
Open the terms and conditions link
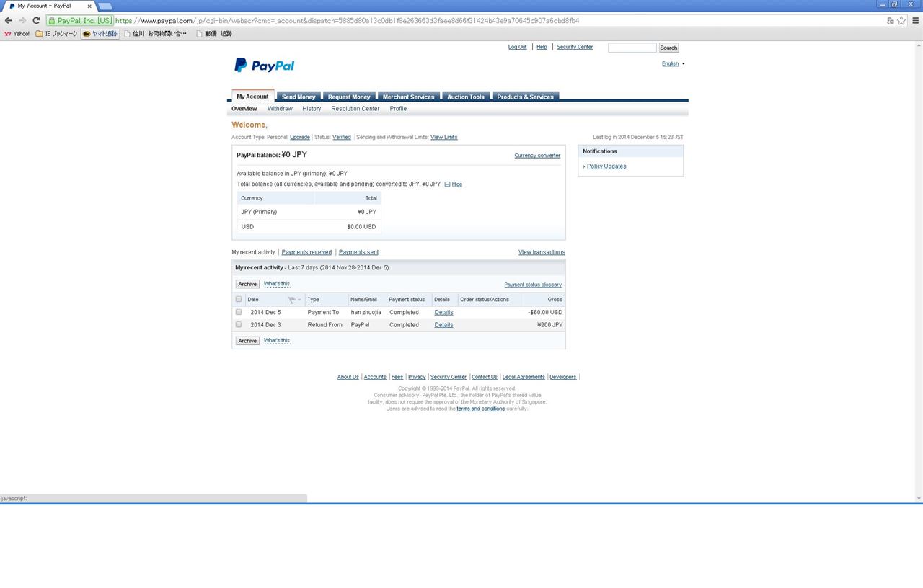pyautogui.click(x=481, y=409)
